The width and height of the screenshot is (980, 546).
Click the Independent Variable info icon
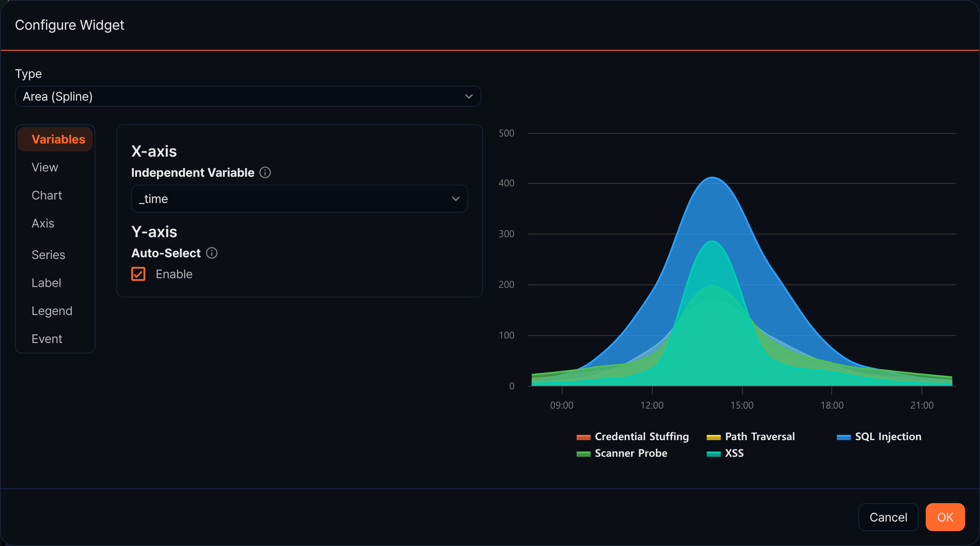coord(265,172)
